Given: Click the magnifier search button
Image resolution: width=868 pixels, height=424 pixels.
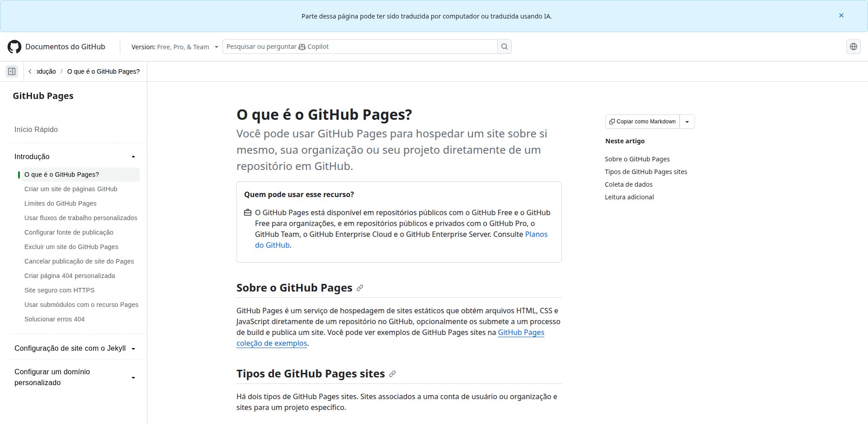Looking at the screenshot, I should tap(505, 47).
